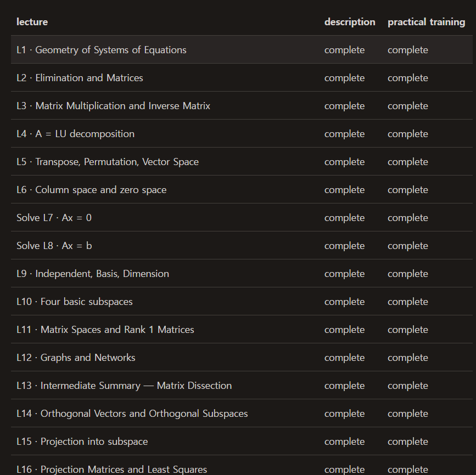Click L4 practical training 'complete' cell
476x475 pixels.
408,133
